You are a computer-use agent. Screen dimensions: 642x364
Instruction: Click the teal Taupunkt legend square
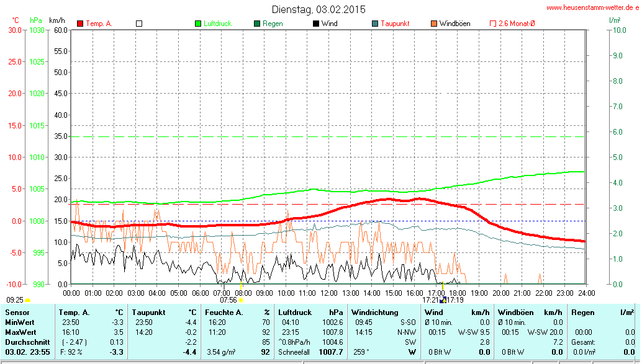pyautogui.click(x=375, y=24)
